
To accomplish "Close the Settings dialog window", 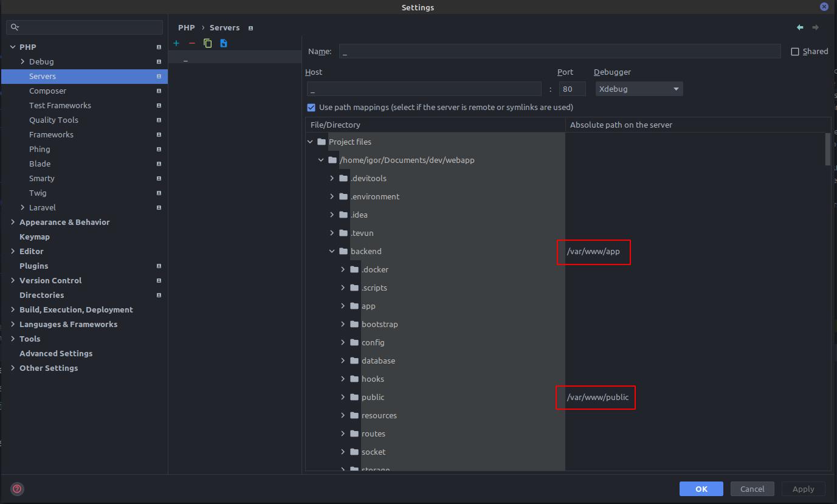I will pos(824,7).
